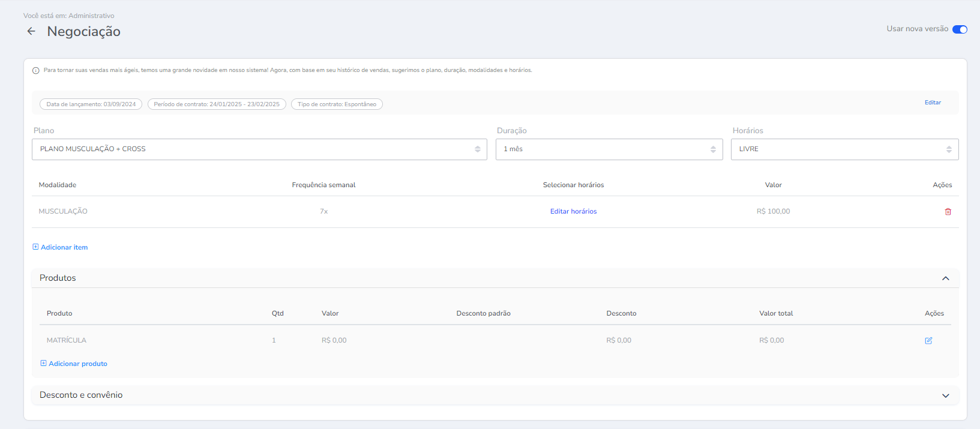This screenshot has height=429, width=980.
Task: Open Editar horários for MUSCULAÇÃO
Action: click(x=573, y=211)
